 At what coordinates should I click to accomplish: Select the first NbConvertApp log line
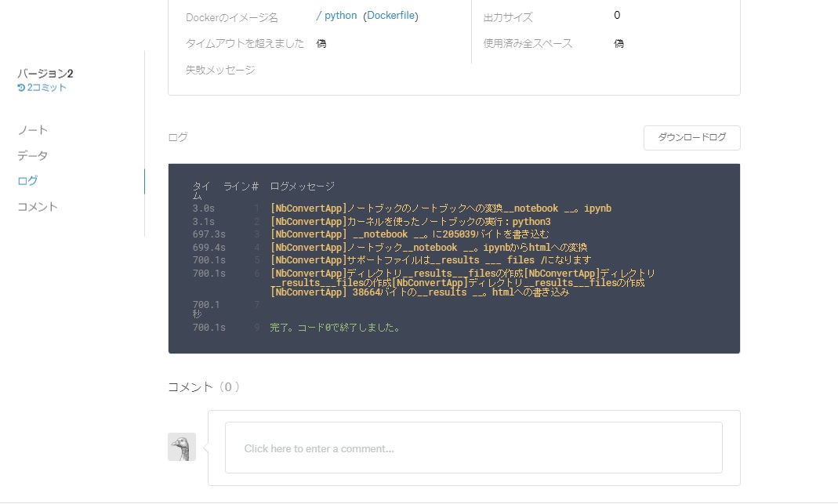(441, 208)
